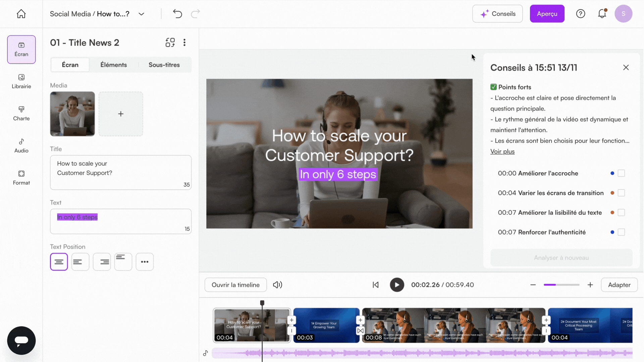Open the Charte sidebar panel
This screenshot has width=644, height=362.
coord(21,114)
